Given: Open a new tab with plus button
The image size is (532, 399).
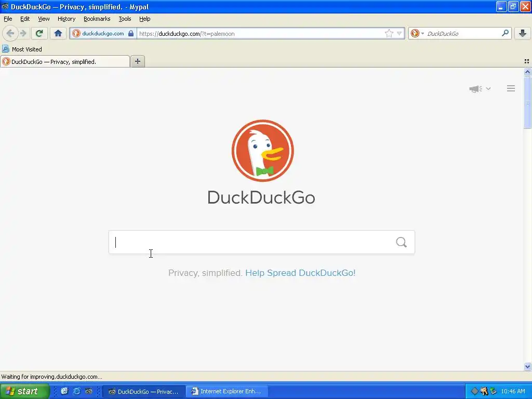Looking at the screenshot, I should 138,61.
